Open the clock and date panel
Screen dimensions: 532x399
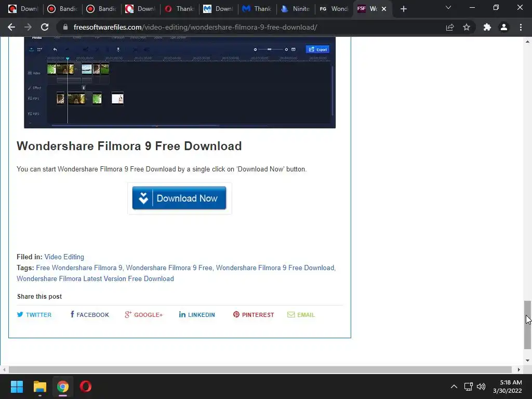508,387
